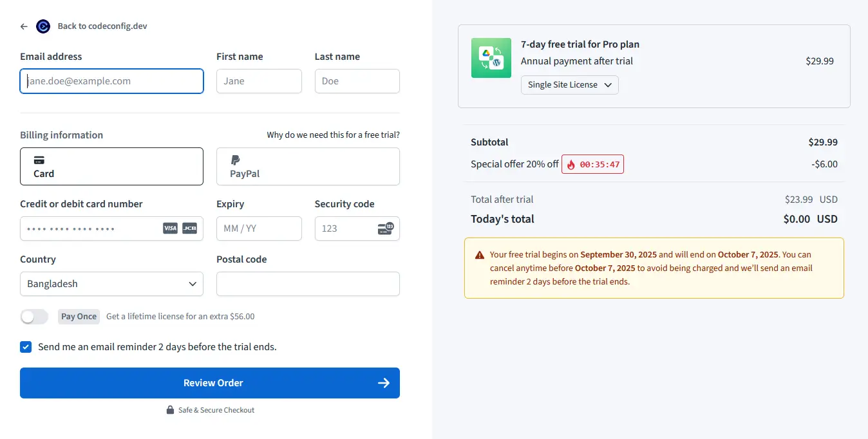Screen dimensions: 868x439
Task: Click the JCB card brand icon
Action: (189, 229)
